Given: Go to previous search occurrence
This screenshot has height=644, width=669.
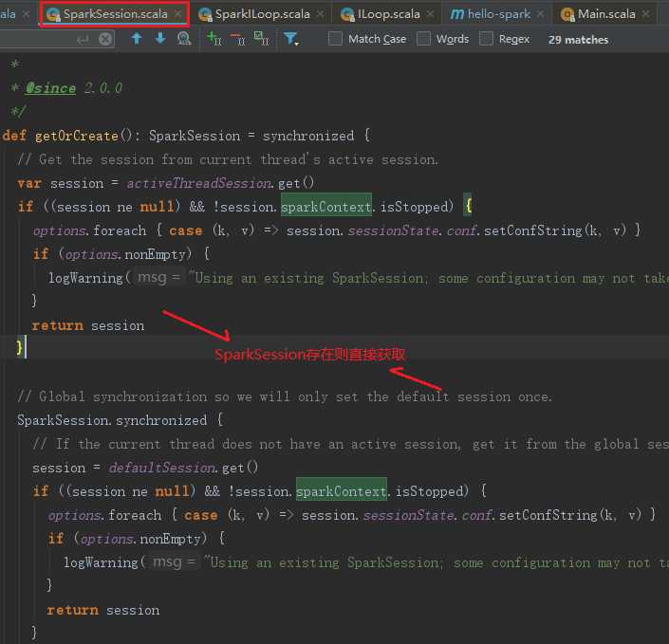Looking at the screenshot, I should (x=137, y=39).
